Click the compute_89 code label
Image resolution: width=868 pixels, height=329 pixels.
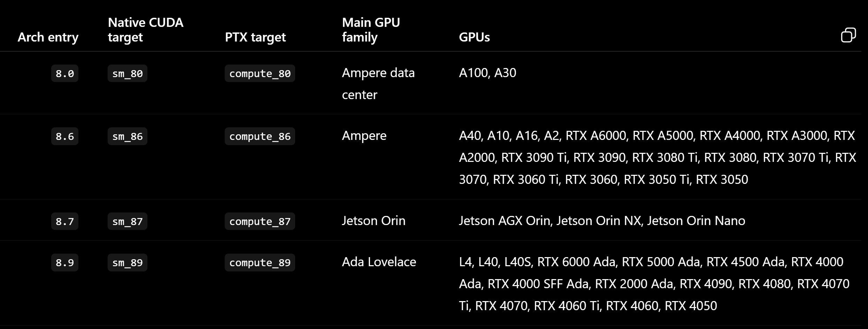click(x=260, y=262)
